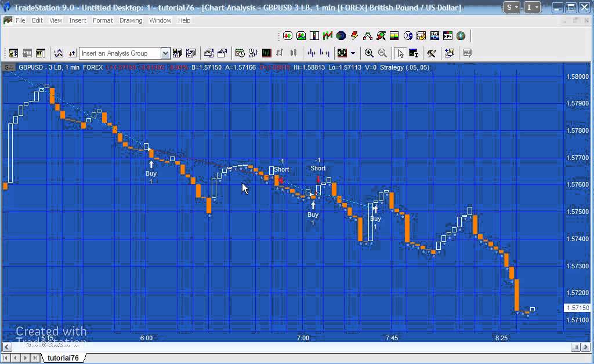Click the insert indicator wave icon
594x364 pixels.
[59, 53]
